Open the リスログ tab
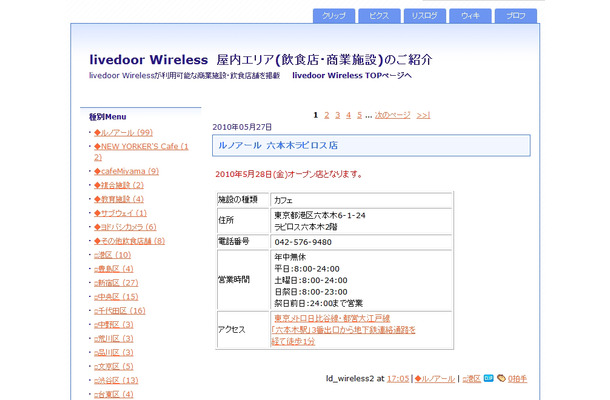Screen dimensions: 610x400 (425, 16)
